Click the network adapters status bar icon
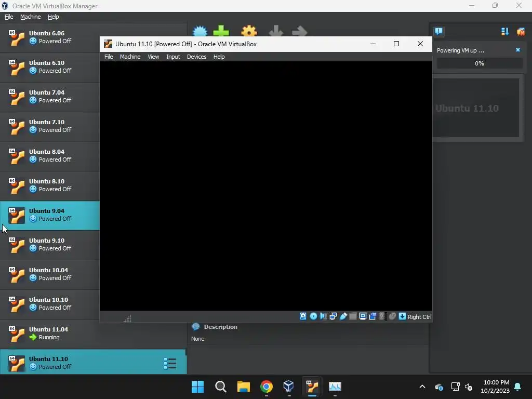This screenshot has height=399, width=532. pyautogui.click(x=333, y=316)
